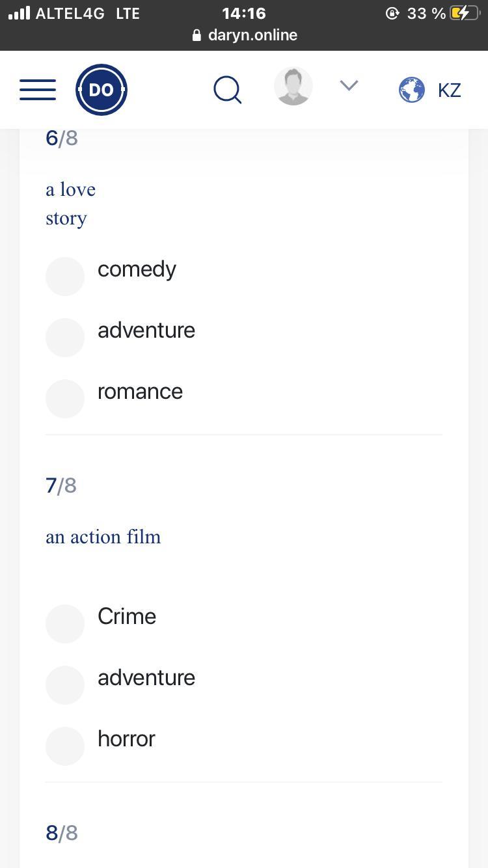
Task: Expand the profile dropdown chevron
Action: (349, 86)
